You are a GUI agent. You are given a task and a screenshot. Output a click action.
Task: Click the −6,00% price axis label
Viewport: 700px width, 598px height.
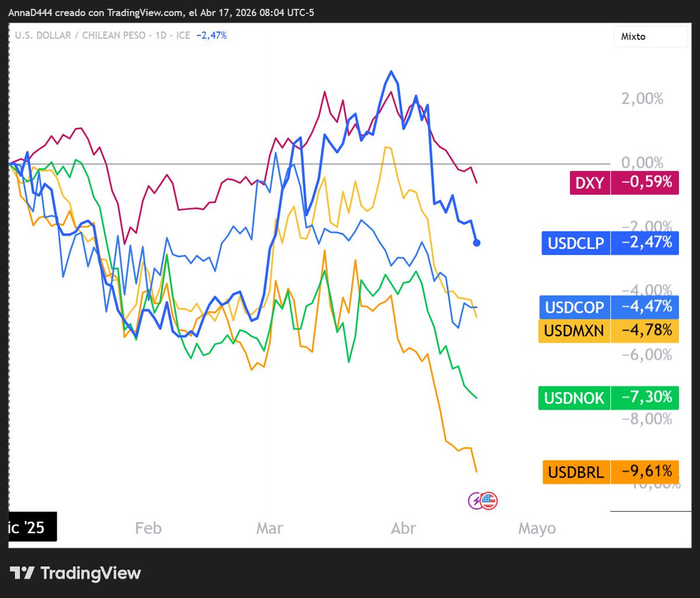tap(646, 355)
